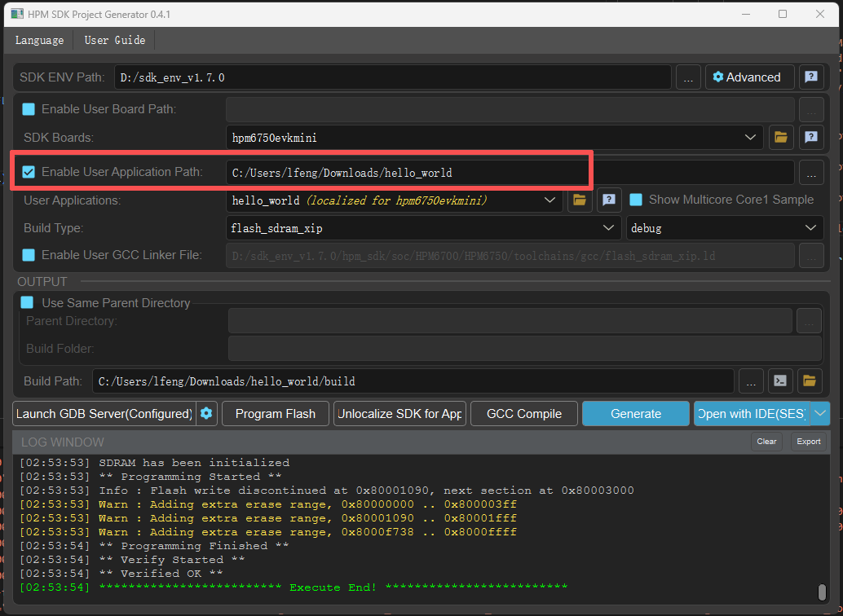The image size is (843, 616).
Task: Clear the log window
Action: 766,442
